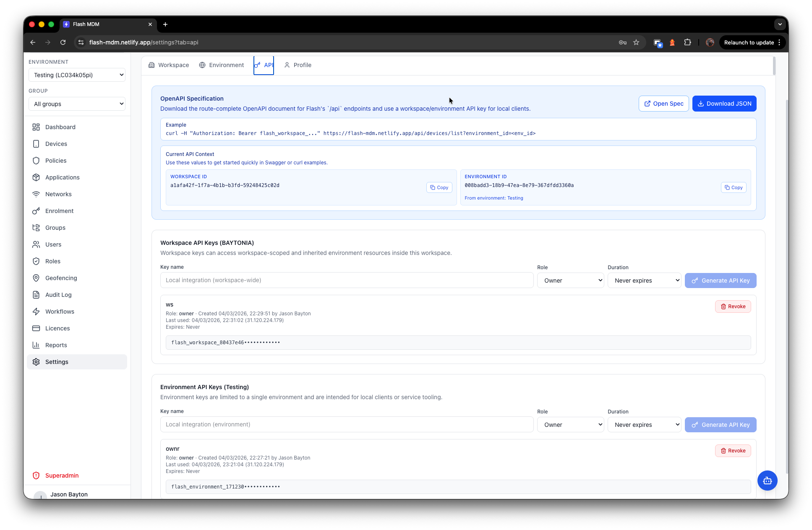Open the browser extensions puzzle icon
This screenshot has width=812, height=530.
coord(687,42)
